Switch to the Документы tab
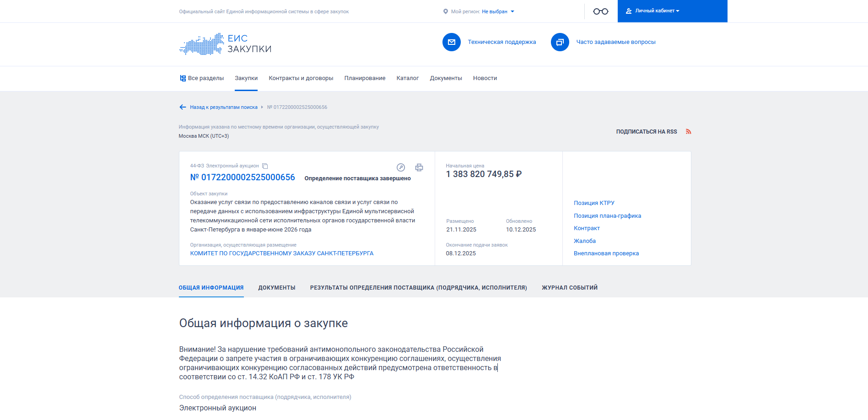The width and height of the screenshot is (868, 420). tap(276, 288)
